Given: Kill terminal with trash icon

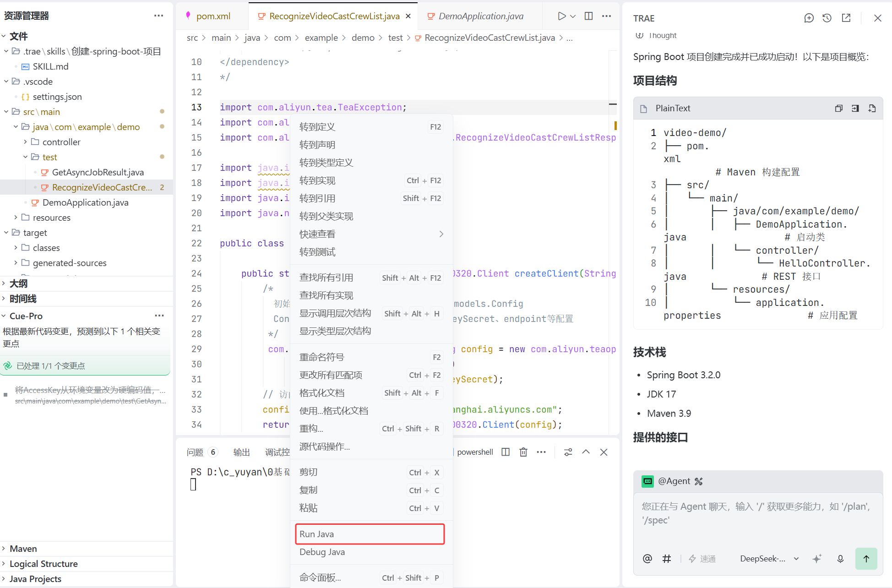Looking at the screenshot, I should tap(523, 452).
